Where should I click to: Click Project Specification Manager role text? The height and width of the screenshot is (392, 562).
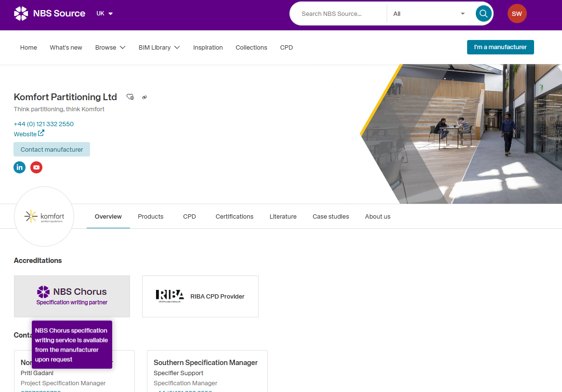click(x=63, y=383)
